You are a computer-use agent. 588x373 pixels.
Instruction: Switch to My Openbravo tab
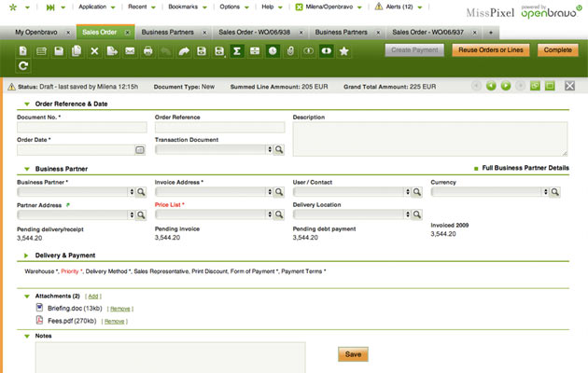(36, 33)
